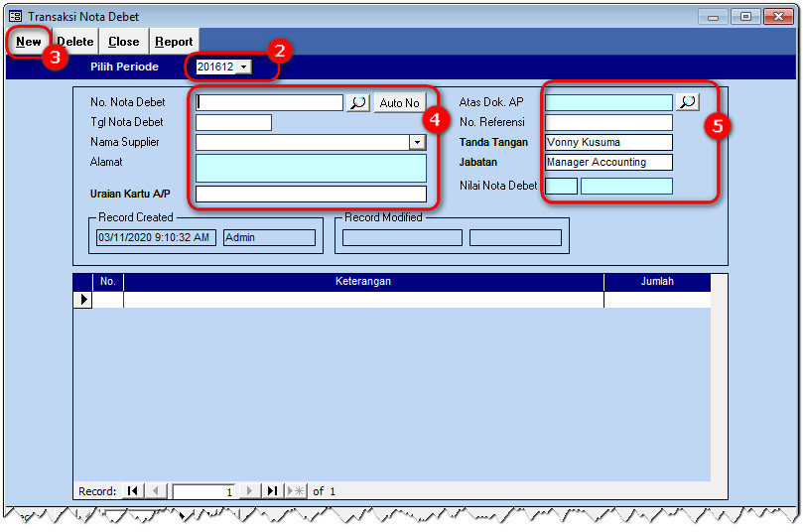Select the Keterangan column header
The image size is (803, 532).
(x=363, y=282)
